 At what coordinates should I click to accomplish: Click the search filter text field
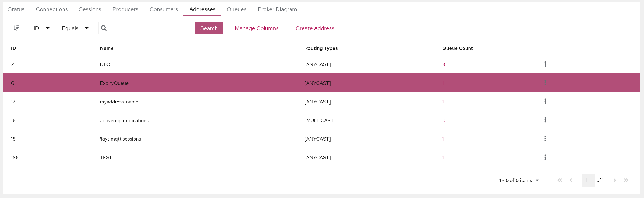(149, 28)
